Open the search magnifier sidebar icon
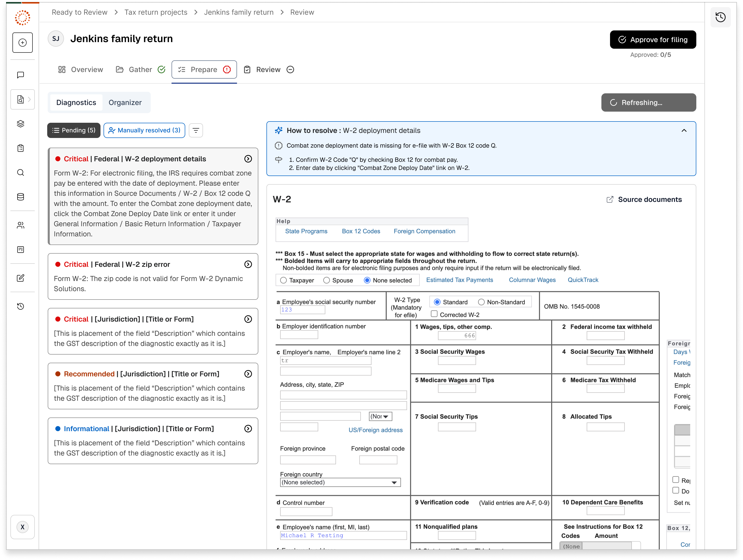This screenshot has height=560, width=743. tap(21, 172)
